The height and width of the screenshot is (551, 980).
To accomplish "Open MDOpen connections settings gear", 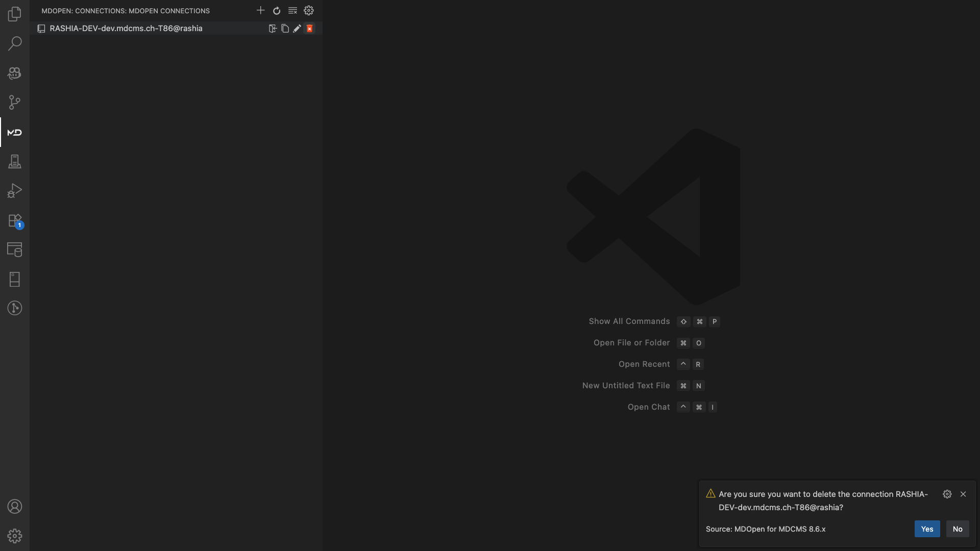I will 309,10.
